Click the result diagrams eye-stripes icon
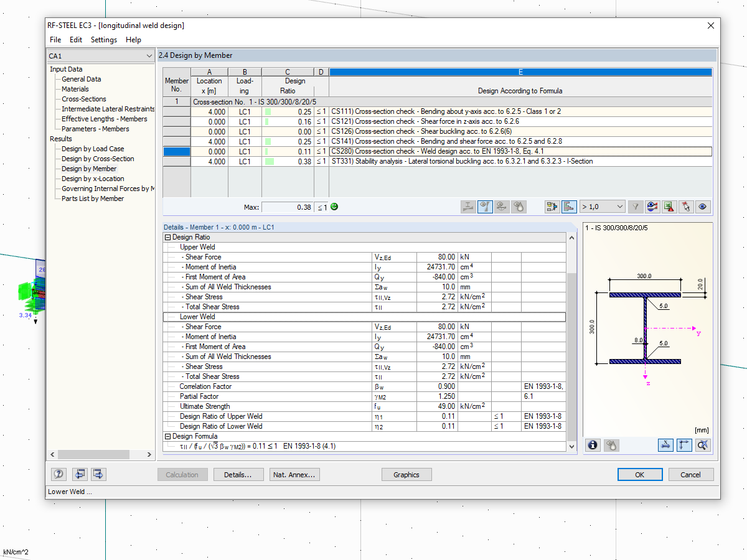 coord(652,207)
